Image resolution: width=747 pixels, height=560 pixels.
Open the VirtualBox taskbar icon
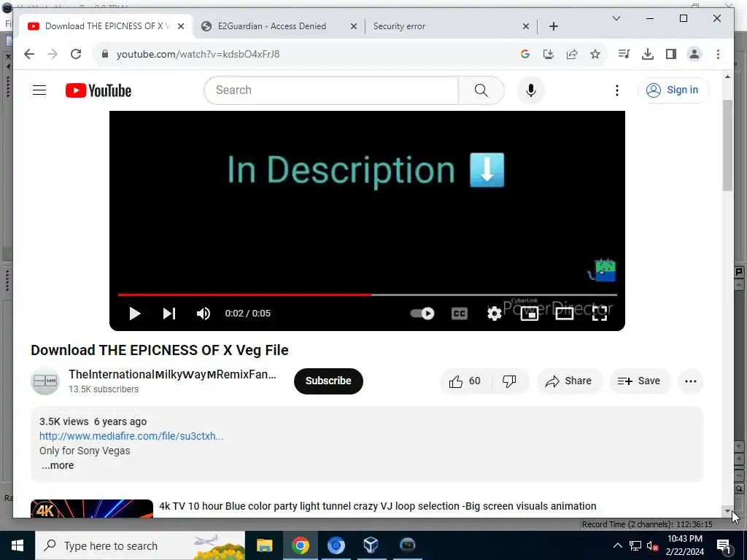pyautogui.click(x=371, y=545)
